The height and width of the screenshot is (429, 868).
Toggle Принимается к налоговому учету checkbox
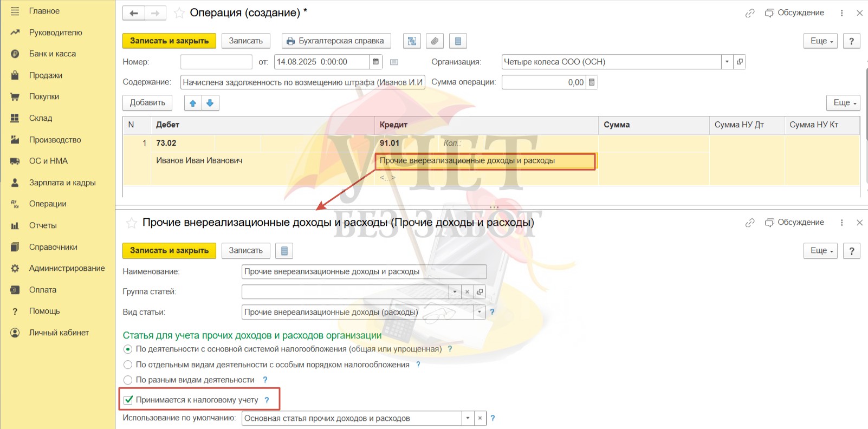click(x=128, y=400)
